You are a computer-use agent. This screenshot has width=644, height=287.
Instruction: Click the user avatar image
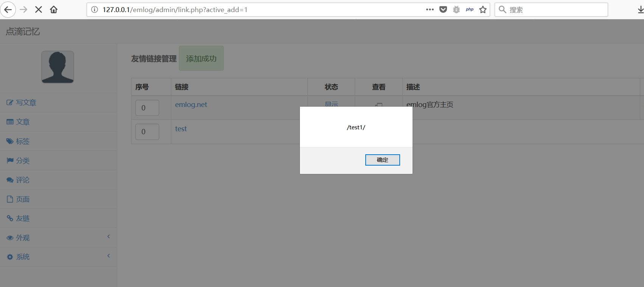(x=57, y=67)
